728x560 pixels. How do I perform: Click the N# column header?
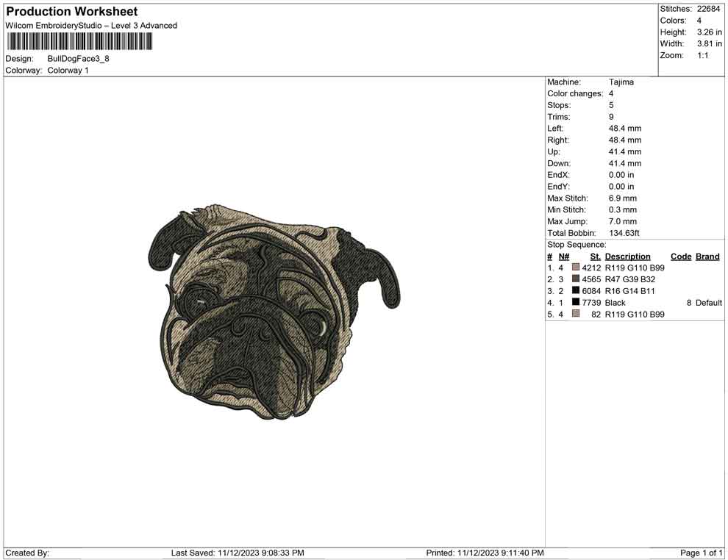[x=564, y=256]
